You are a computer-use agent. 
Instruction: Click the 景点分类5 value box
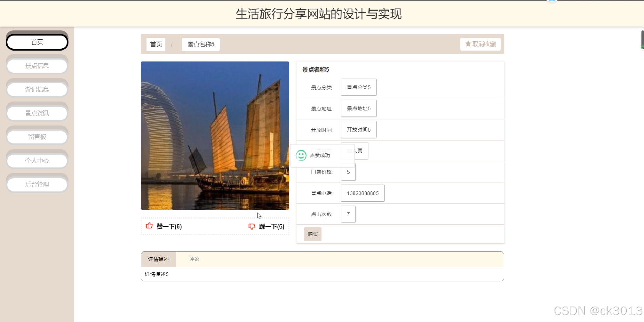pyautogui.click(x=359, y=87)
